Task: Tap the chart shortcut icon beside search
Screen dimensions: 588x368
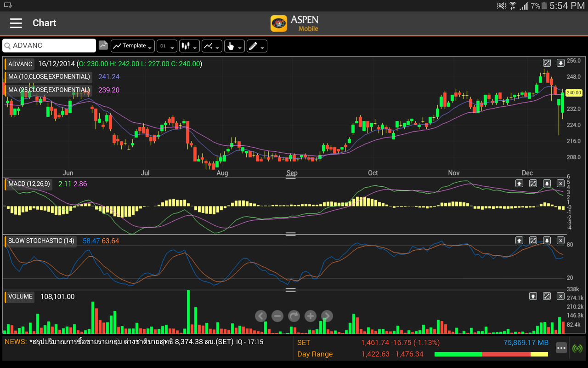Action: point(103,46)
